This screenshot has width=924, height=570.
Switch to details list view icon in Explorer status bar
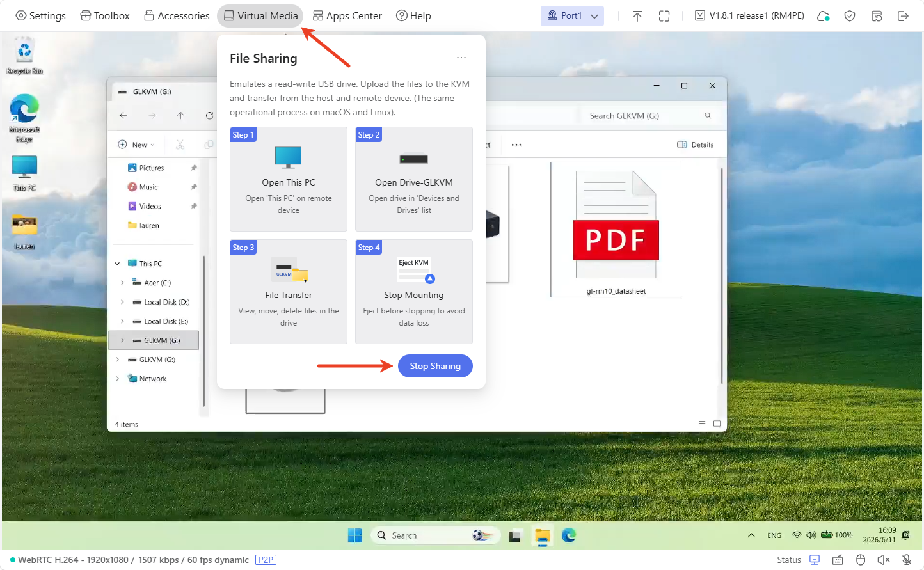coord(702,424)
